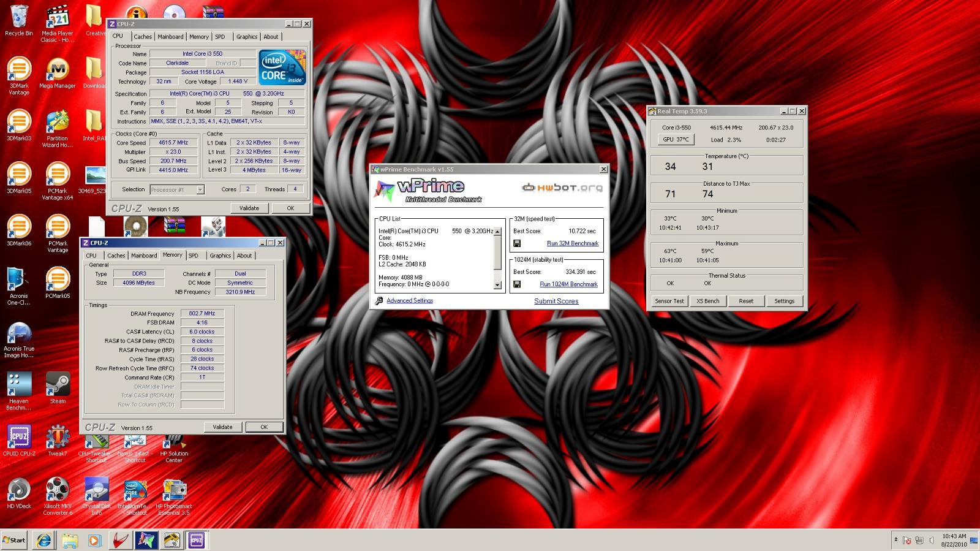Viewport: 980px width, 551px height.
Task: Open Recycle Bin desktop icon
Action: (x=18, y=21)
